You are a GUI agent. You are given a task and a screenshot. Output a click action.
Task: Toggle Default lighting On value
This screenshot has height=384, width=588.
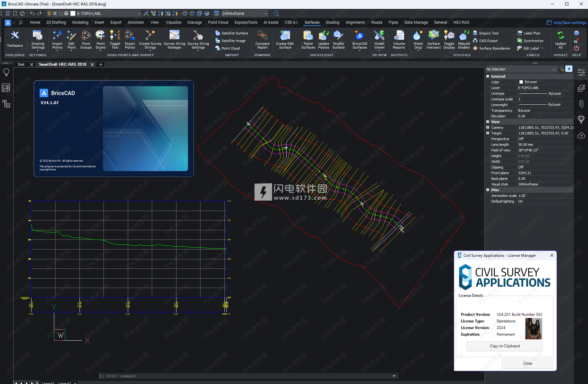545,202
